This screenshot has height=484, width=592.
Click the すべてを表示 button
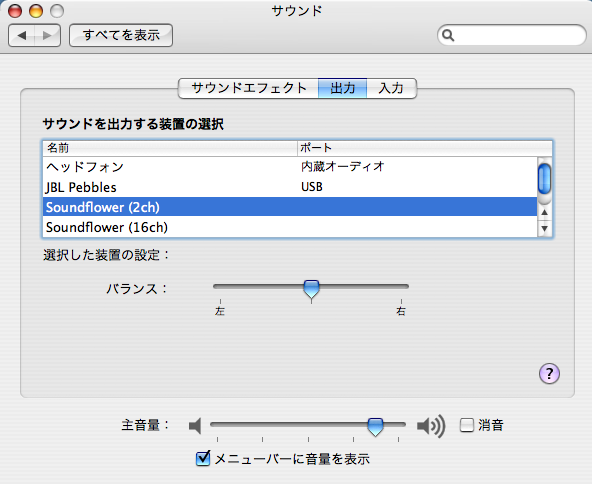click(121, 35)
